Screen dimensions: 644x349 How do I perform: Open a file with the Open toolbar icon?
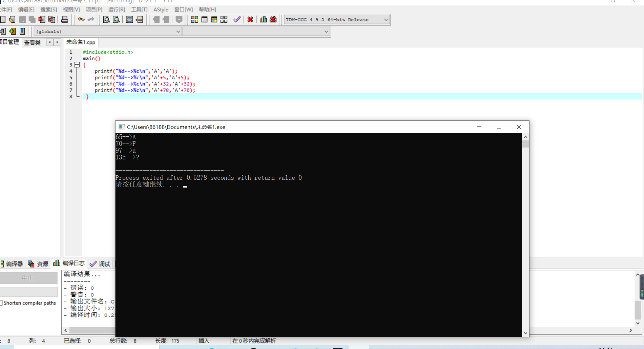pyautogui.click(x=12, y=19)
